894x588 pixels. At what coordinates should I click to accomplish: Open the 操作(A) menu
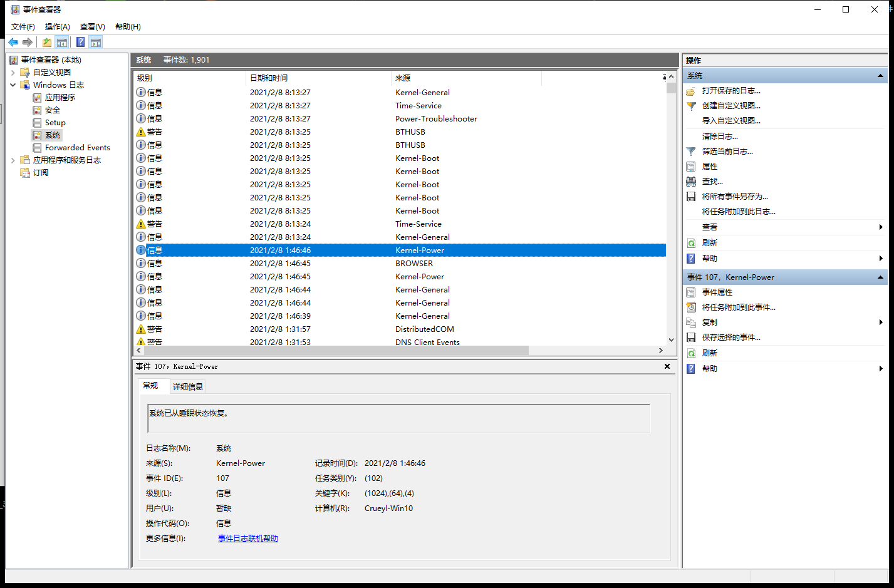(58, 27)
